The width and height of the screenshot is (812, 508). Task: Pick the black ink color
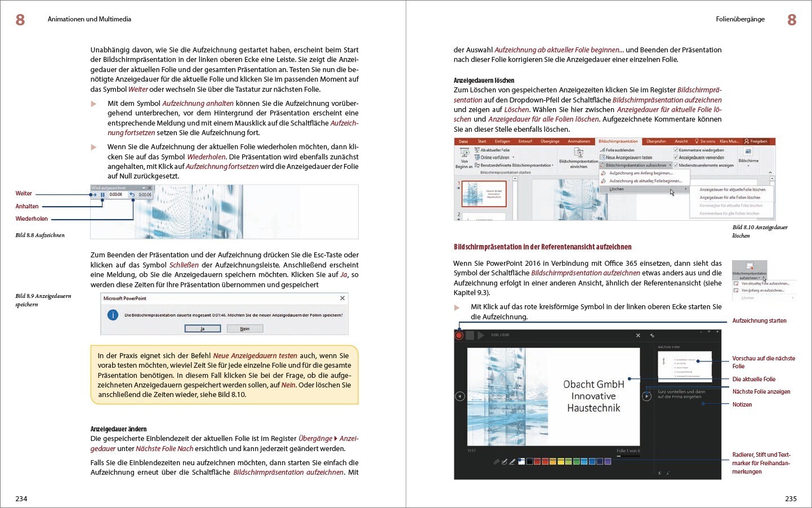pyautogui.click(x=529, y=461)
